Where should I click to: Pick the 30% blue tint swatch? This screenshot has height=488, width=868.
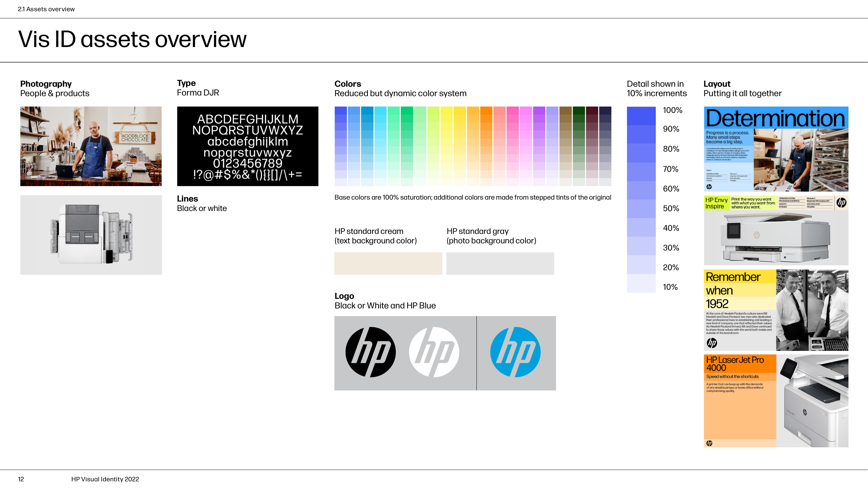click(x=641, y=246)
